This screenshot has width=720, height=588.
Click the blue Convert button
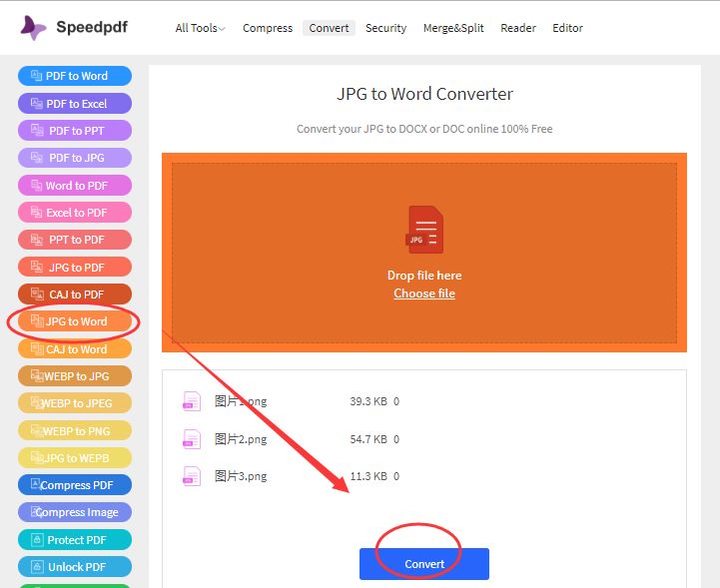pos(424,564)
